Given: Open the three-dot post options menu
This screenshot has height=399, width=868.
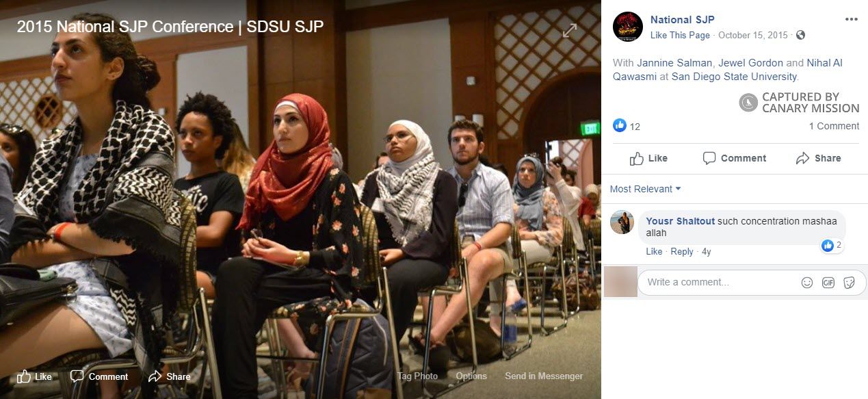Looking at the screenshot, I should 851,19.
